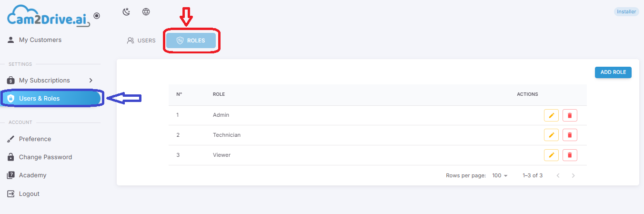Delete the Technician role
The height and width of the screenshot is (214, 644).
pyautogui.click(x=570, y=135)
